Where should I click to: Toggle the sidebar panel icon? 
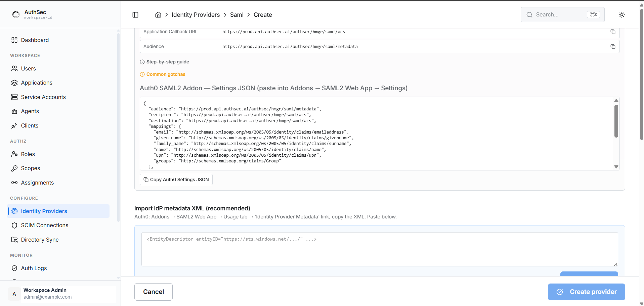[x=135, y=15]
